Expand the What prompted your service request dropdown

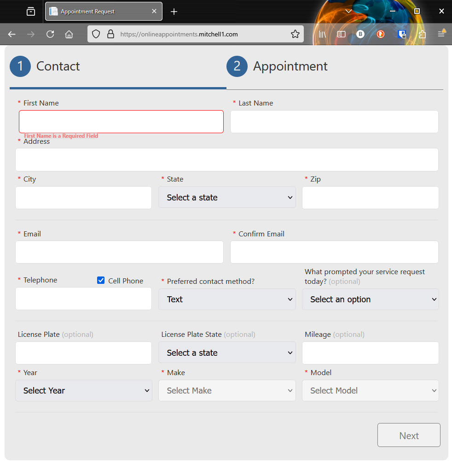pos(371,300)
